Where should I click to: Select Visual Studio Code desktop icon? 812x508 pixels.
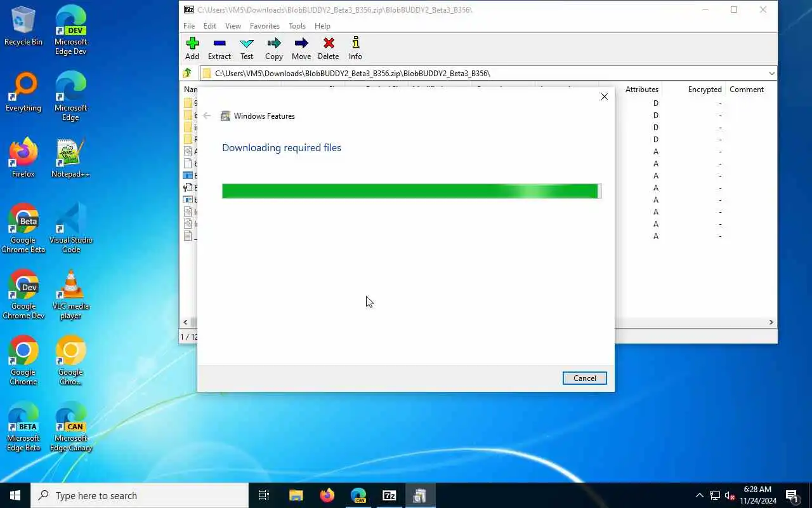point(70,229)
